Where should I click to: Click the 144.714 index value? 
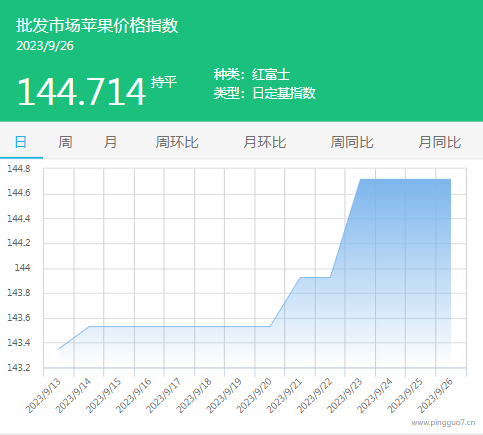[x=81, y=91]
